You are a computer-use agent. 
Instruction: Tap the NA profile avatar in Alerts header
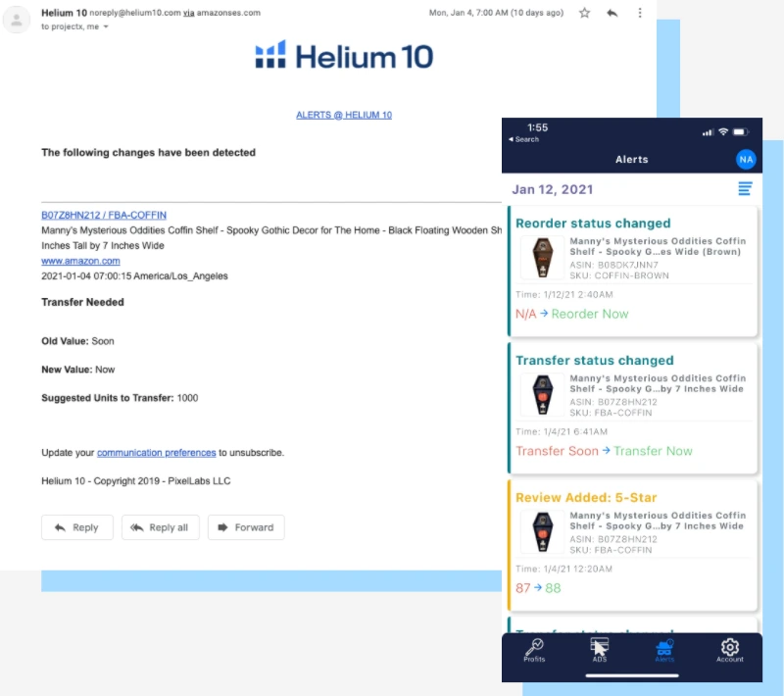pyautogui.click(x=746, y=159)
